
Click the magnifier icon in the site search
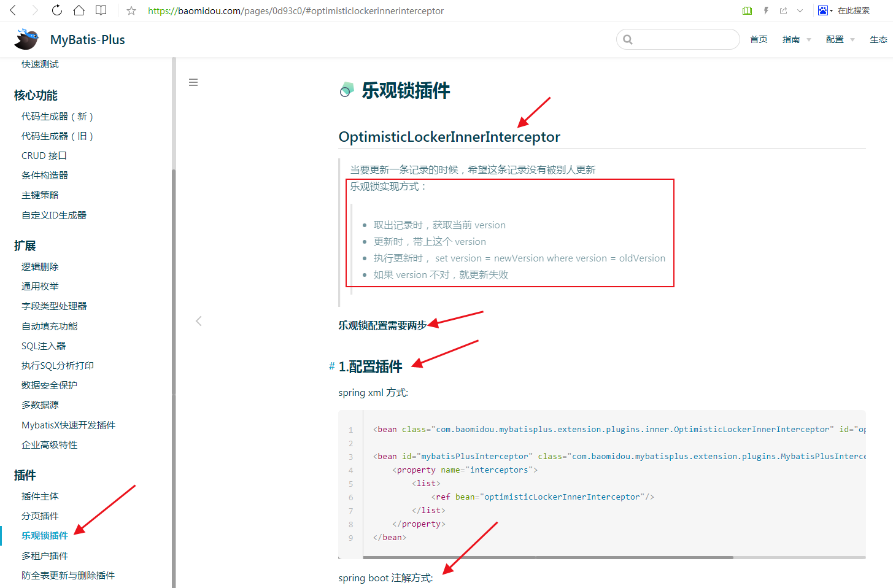tap(628, 39)
